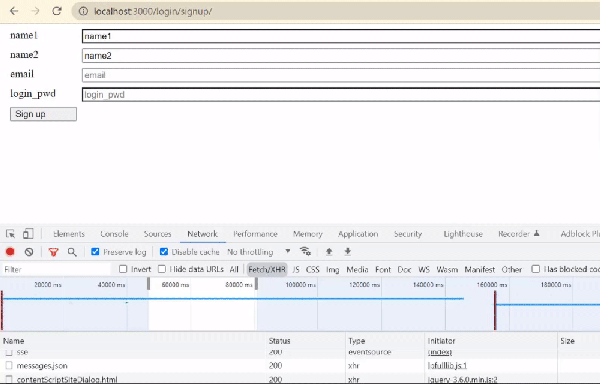
Task: Select the contentScriptSiteDialog.html request row
Action: click(x=300, y=379)
